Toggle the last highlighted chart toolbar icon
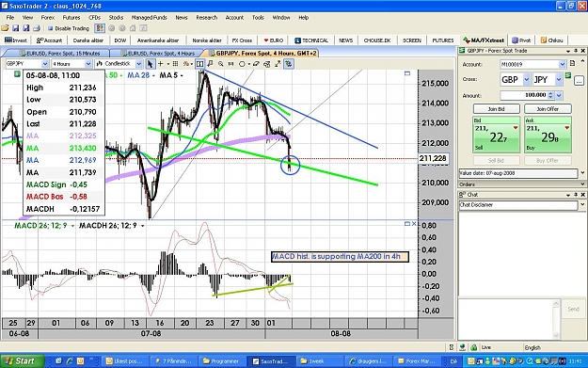This screenshot has width=588, height=368. point(289,64)
